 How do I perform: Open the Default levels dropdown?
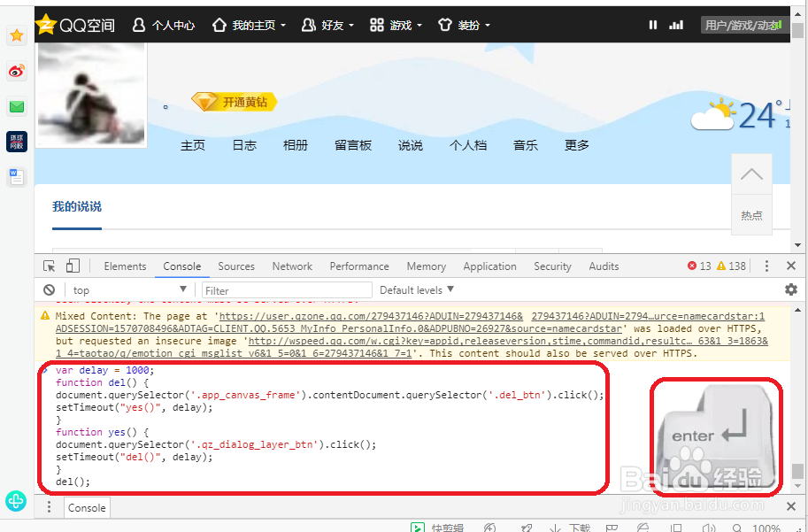tap(417, 290)
